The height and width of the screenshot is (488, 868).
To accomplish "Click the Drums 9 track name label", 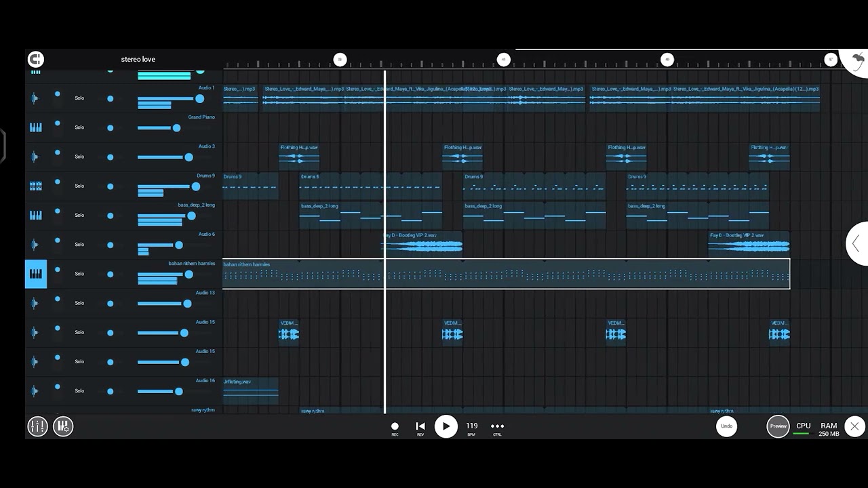I will coord(205,176).
